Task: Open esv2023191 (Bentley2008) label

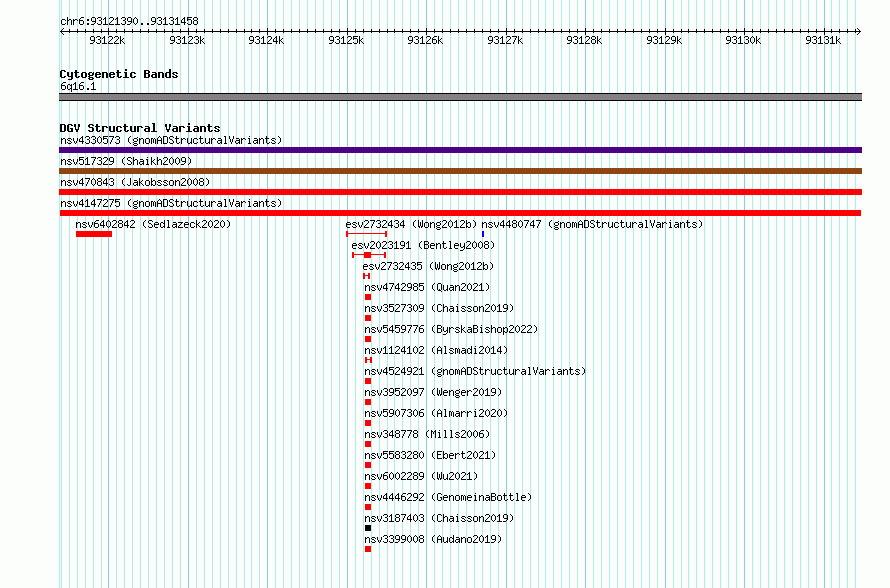Action: pos(423,245)
